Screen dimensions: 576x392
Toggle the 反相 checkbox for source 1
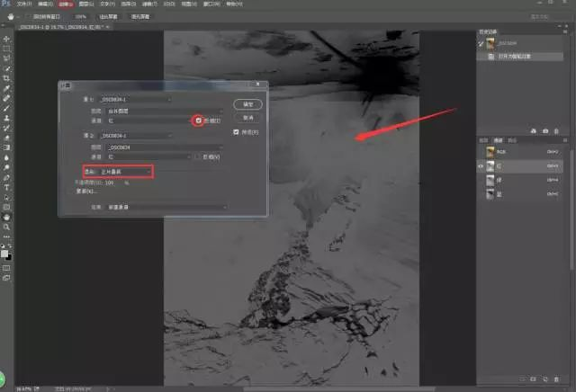[x=199, y=120]
